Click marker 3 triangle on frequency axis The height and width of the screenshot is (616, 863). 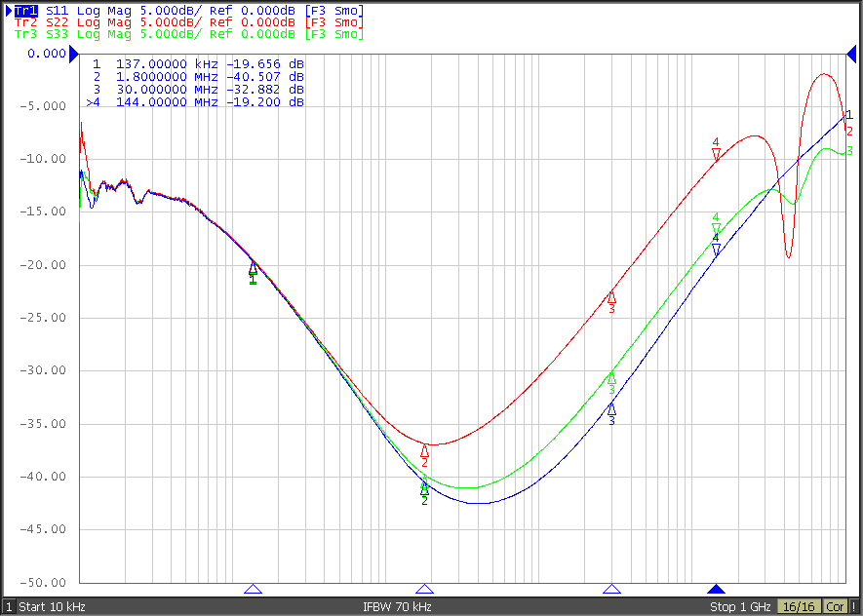611,589
